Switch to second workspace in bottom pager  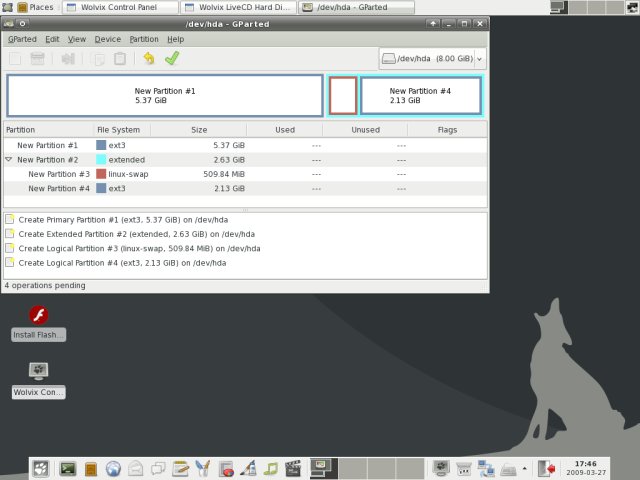point(353,469)
